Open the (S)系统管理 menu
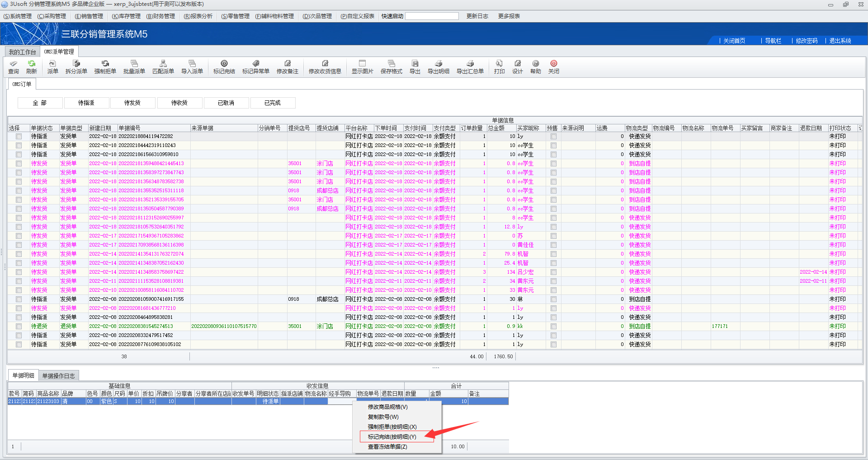 (x=18, y=16)
